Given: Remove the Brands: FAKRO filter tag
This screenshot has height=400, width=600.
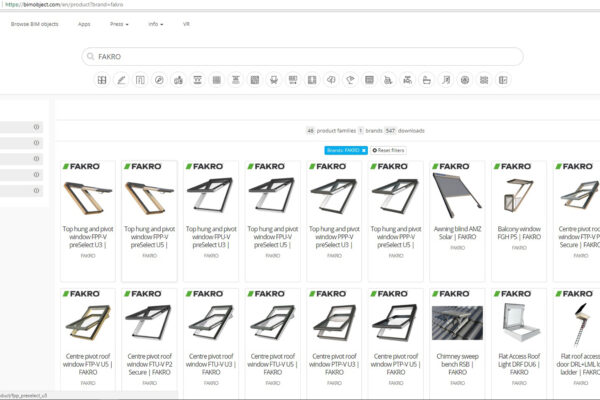Looking at the screenshot, I should 364,150.
